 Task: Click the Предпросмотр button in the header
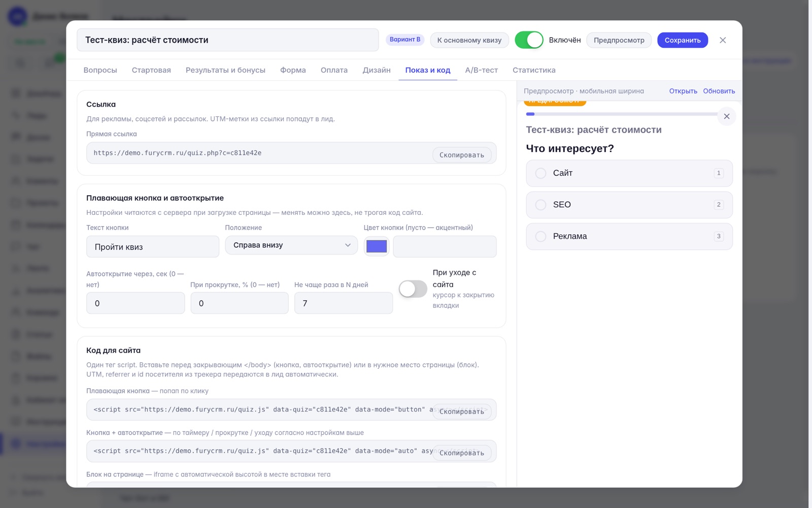click(x=619, y=40)
